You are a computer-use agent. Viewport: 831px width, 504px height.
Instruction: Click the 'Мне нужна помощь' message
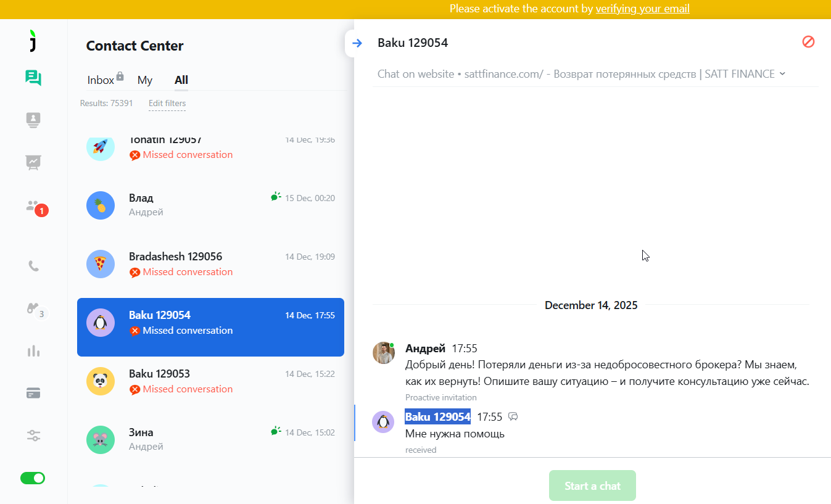455,434
